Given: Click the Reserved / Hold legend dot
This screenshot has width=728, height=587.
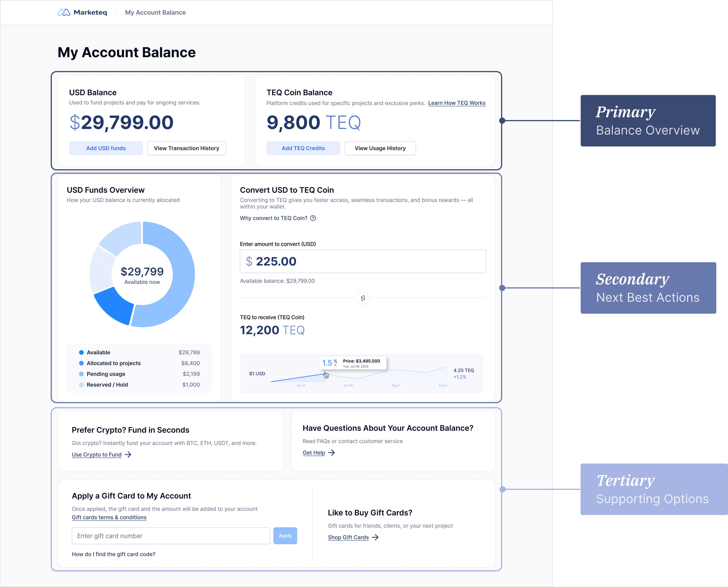Looking at the screenshot, I should pyautogui.click(x=81, y=385).
